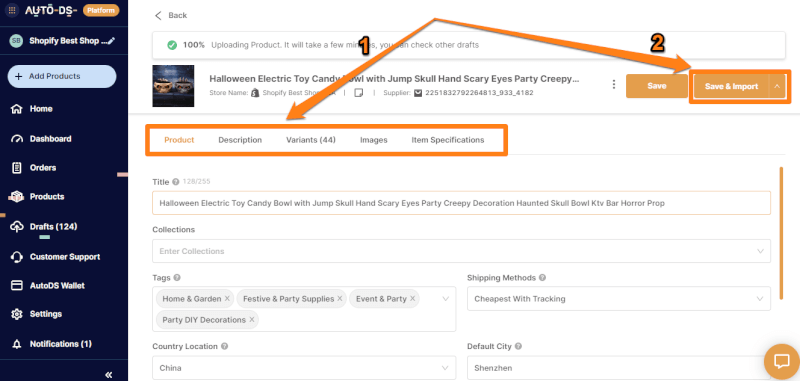Screen dimensions: 800x381
Task: Click the Title help question icon
Action: coord(176,182)
